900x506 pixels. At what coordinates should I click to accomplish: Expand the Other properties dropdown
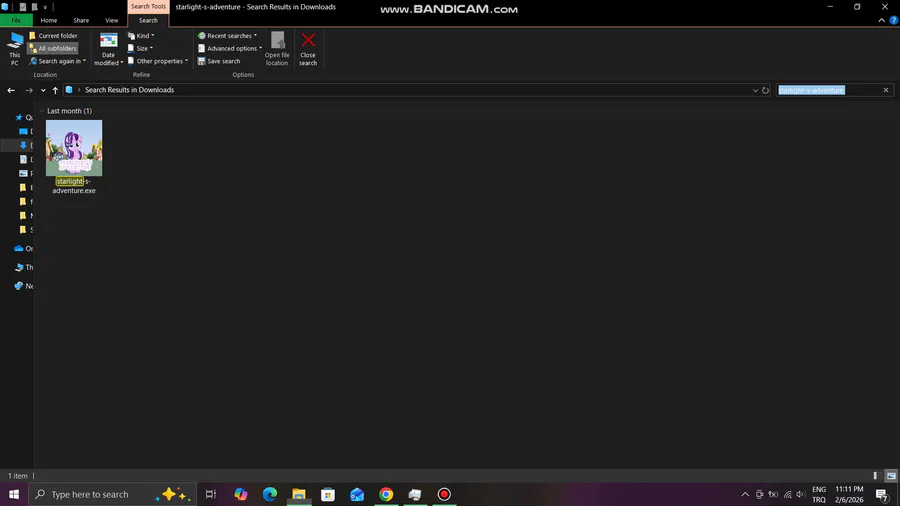coord(158,61)
